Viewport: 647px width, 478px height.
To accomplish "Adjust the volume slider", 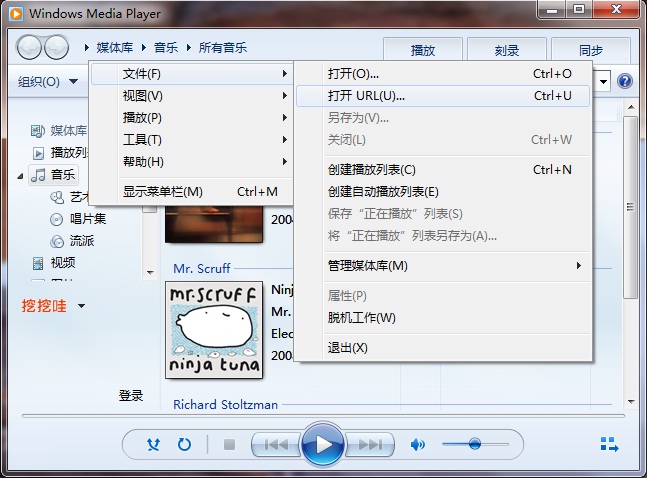I will tap(475, 444).
